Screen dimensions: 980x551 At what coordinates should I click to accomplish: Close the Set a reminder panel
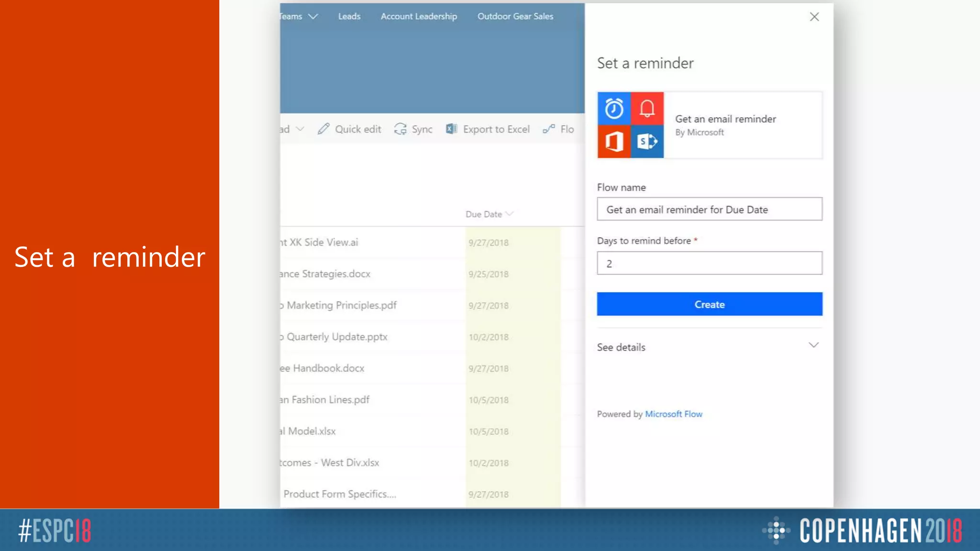coord(814,17)
